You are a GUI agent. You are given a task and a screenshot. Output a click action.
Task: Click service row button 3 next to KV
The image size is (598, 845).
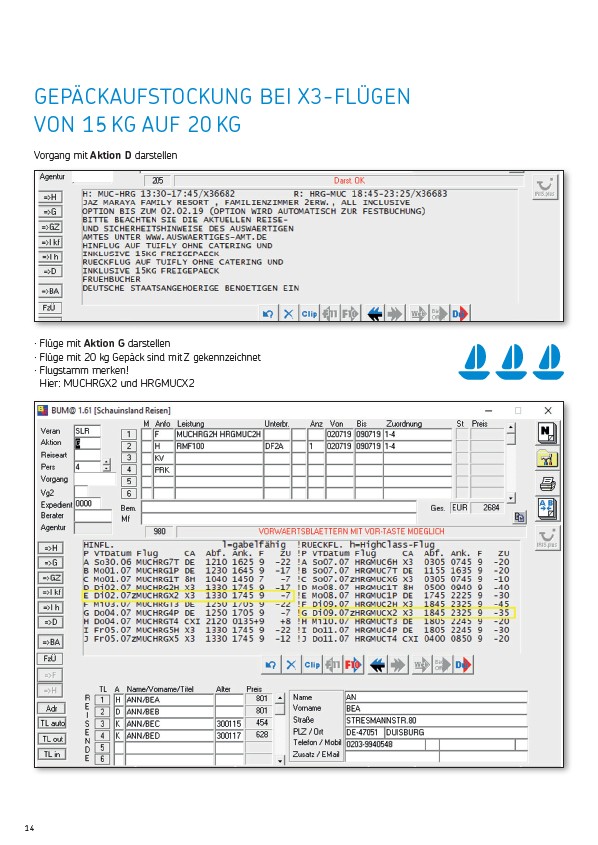(x=129, y=458)
